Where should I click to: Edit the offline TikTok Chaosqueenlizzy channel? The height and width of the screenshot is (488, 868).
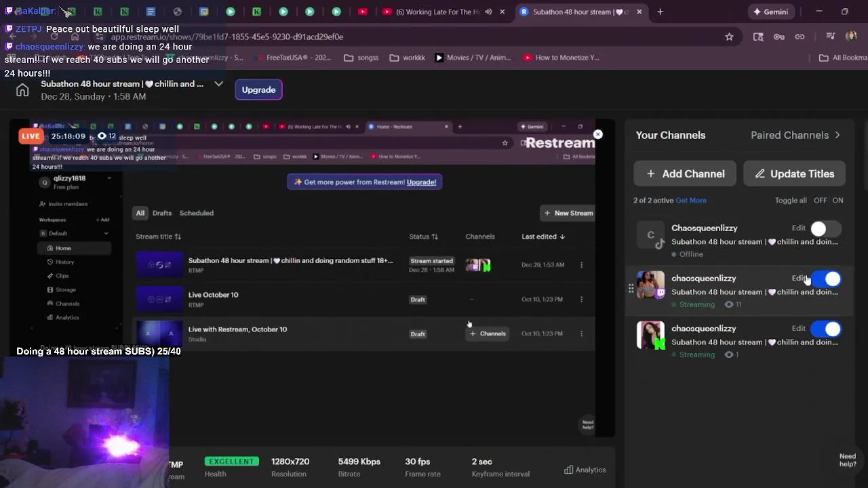pos(798,228)
